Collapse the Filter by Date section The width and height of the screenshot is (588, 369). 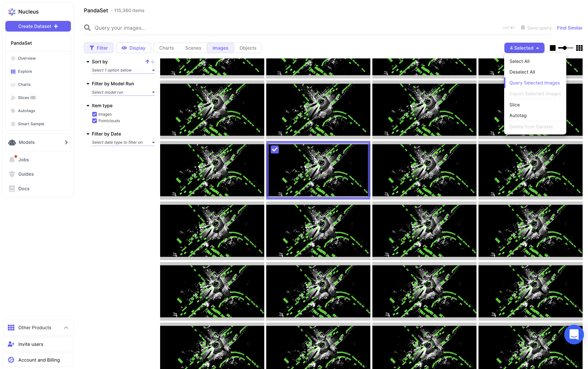click(88, 134)
